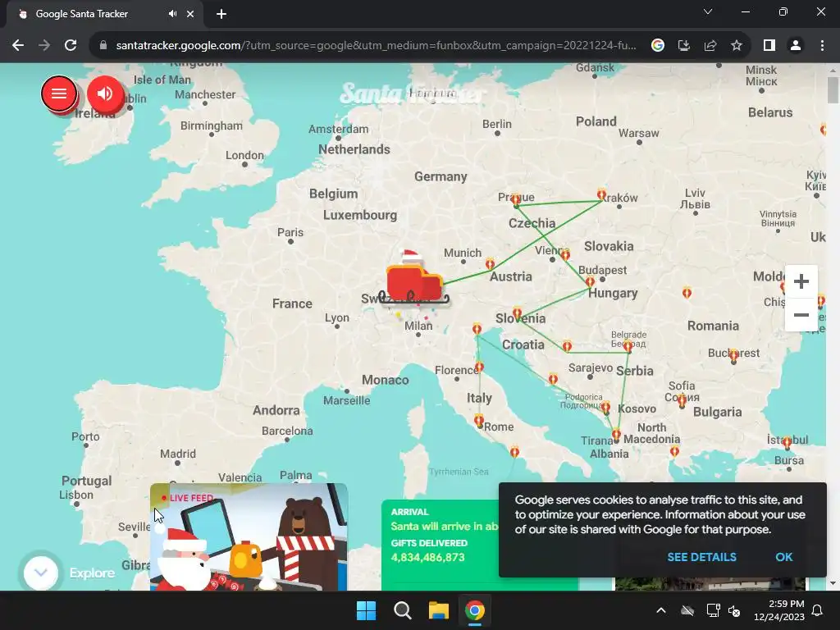The width and height of the screenshot is (840, 630).
Task: Click OK on the cookie notice
Action: click(783, 557)
